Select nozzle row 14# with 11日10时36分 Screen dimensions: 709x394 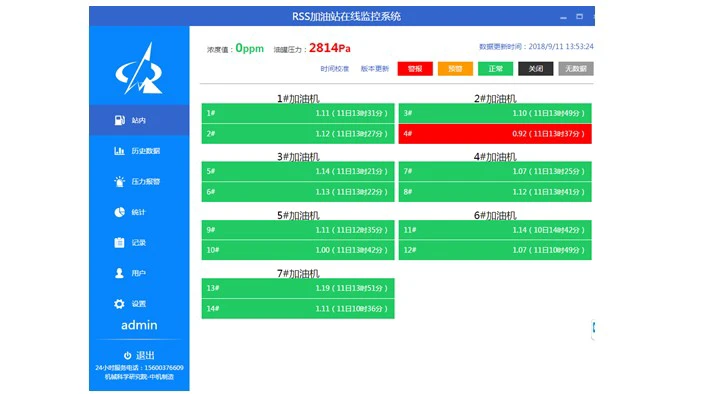[x=298, y=309]
